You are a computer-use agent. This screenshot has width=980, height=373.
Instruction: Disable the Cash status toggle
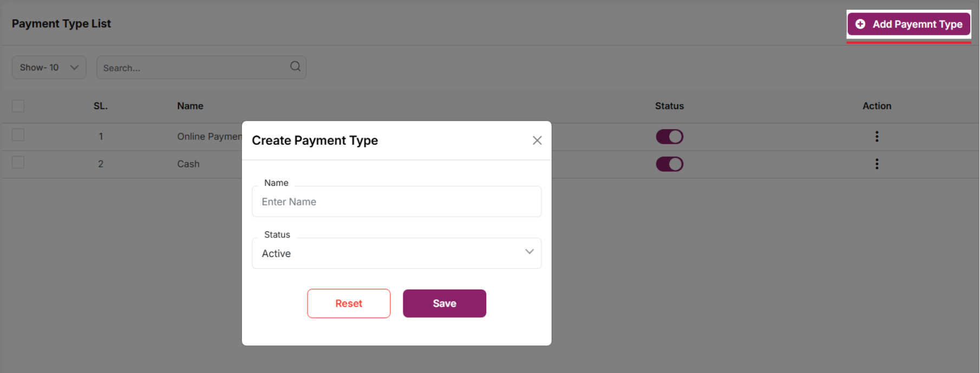point(669,164)
